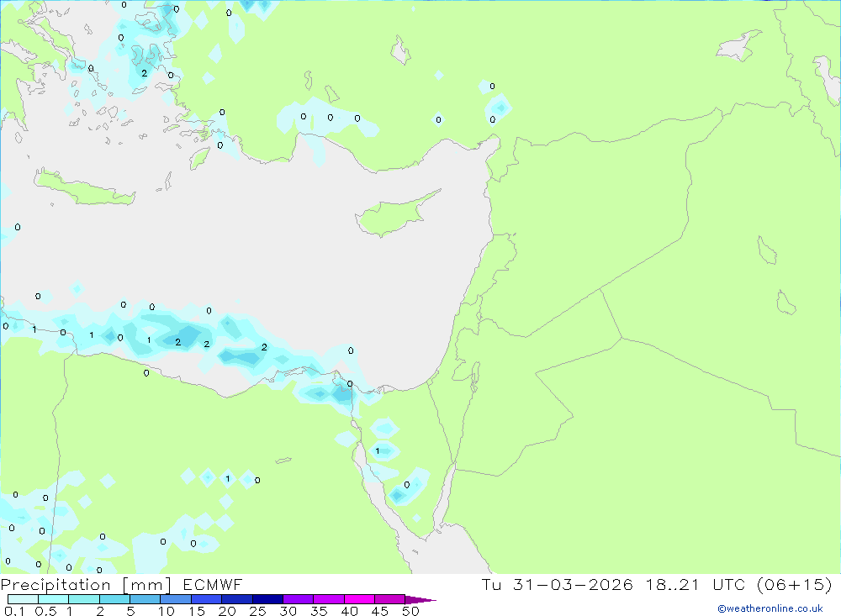Viewport: 841px width, 616px height.
Task: Pick the 40–45 mm legend color swatch
Action: tap(359, 599)
